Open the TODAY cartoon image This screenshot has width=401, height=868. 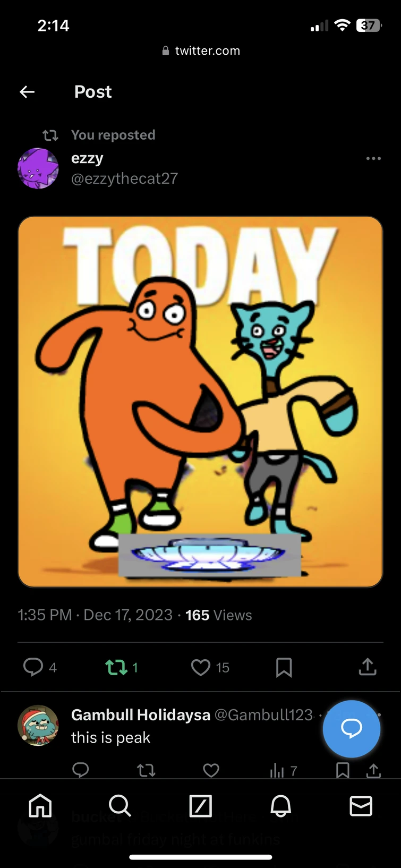pyautogui.click(x=200, y=402)
